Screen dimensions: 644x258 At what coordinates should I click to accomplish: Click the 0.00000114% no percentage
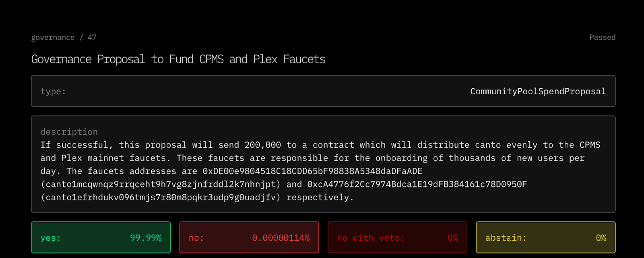pyautogui.click(x=281, y=238)
